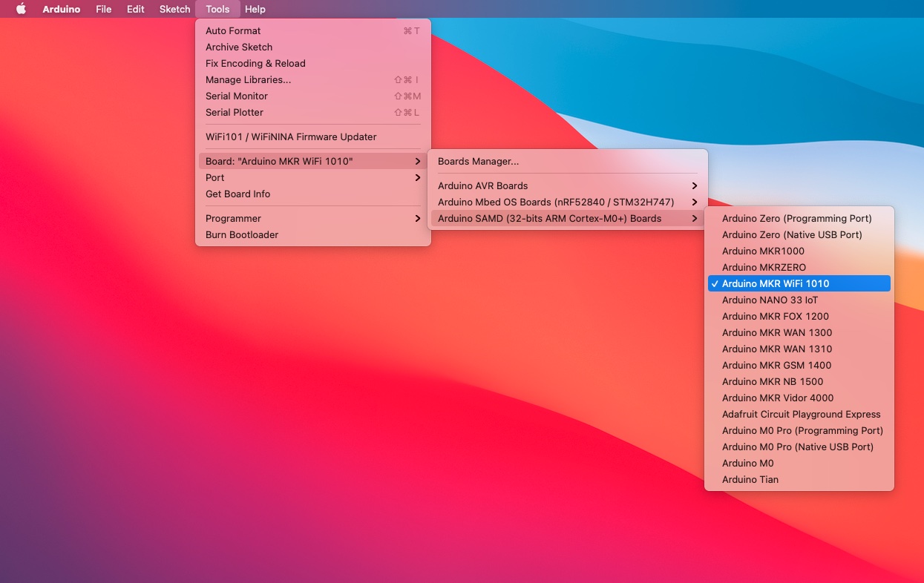Viewport: 924px width, 583px height.
Task: Select Adafruit Circuit Playground Express board
Action: tap(801, 414)
